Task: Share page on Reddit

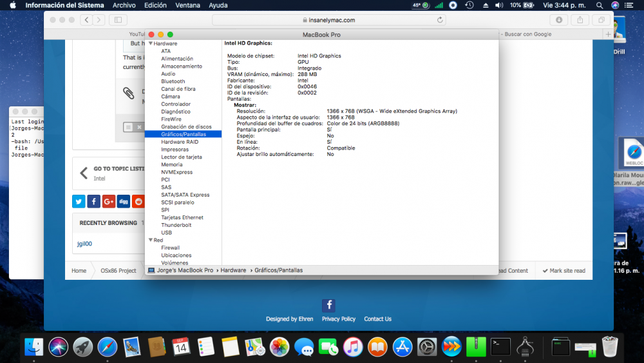Action: pos(138,201)
